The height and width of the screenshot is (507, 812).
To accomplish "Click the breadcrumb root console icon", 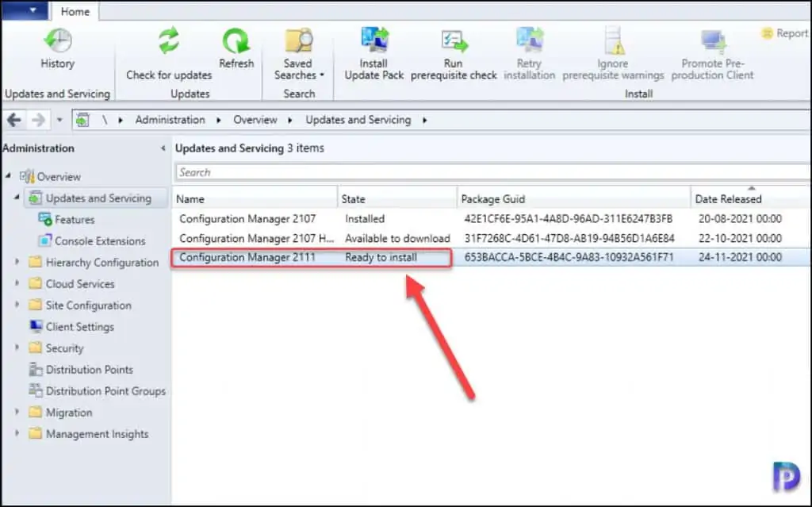I will (x=82, y=121).
